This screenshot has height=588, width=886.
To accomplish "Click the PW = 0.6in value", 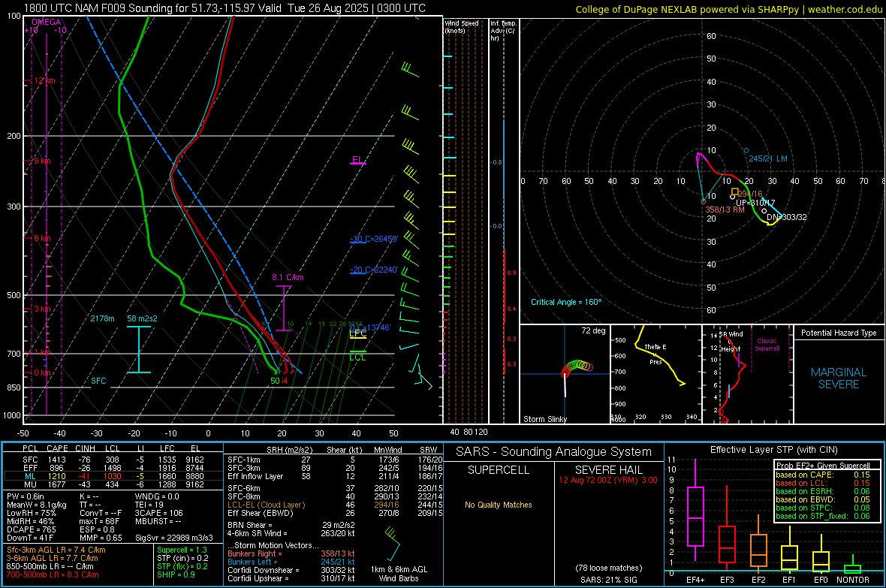I will 26,496.
